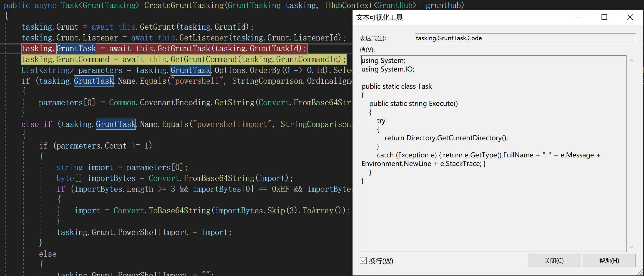Click the dialog resize grip corner
The height and width of the screenshot is (276, 644).
[640, 272]
